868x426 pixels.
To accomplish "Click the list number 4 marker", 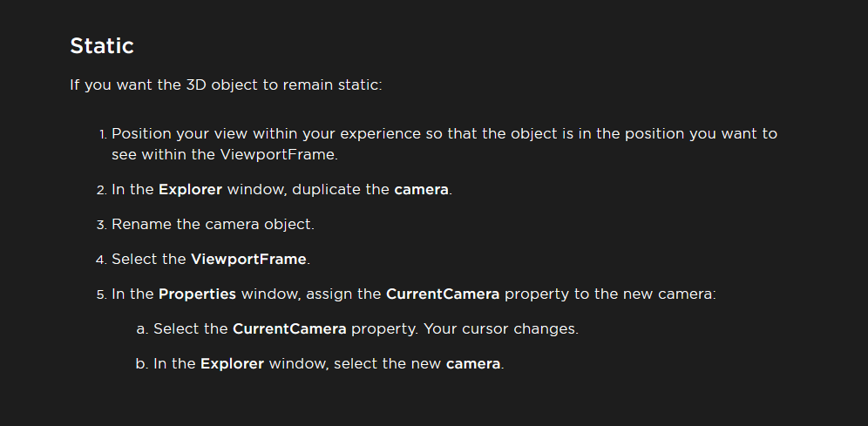I will coord(101,260).
